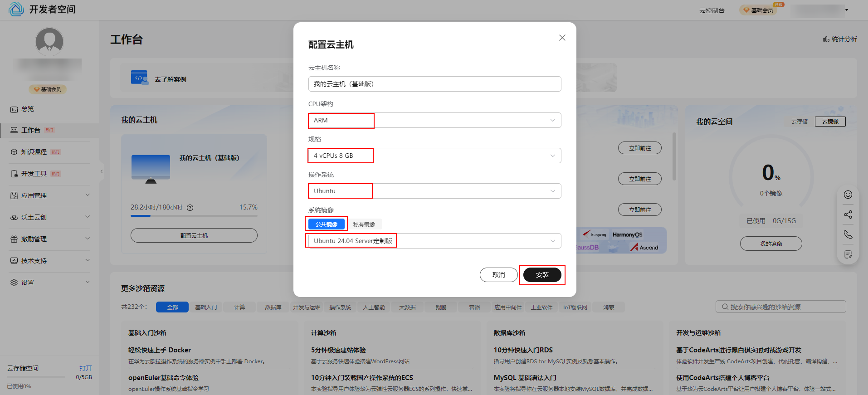Select the 大数据 sandbox filter tab
The height and width of the screenshot is (395, 868).
pyautogui.click(x=407, y=307)
